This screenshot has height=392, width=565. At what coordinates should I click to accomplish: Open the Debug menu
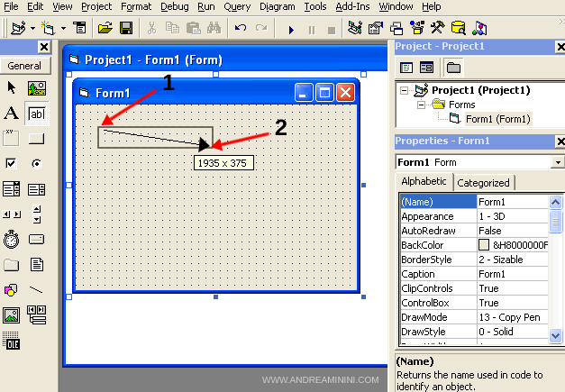coord(177,6)
